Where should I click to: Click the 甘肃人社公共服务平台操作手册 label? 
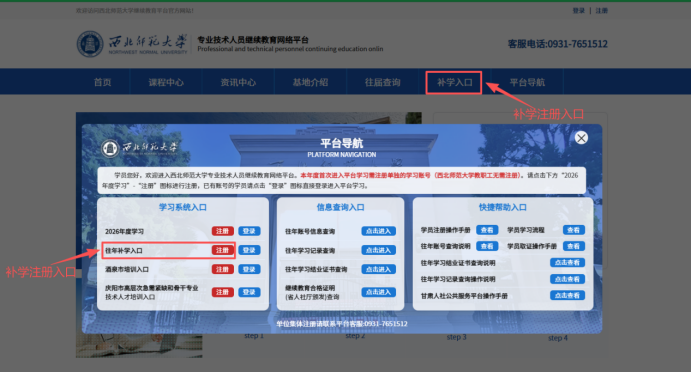[464, 296]
